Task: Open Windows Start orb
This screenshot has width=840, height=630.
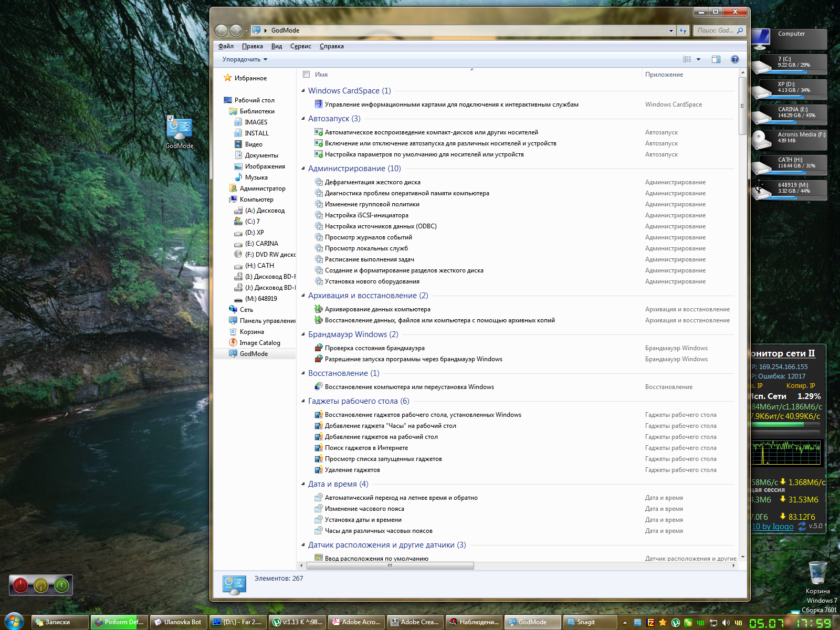Action: (x=13, y=622)
